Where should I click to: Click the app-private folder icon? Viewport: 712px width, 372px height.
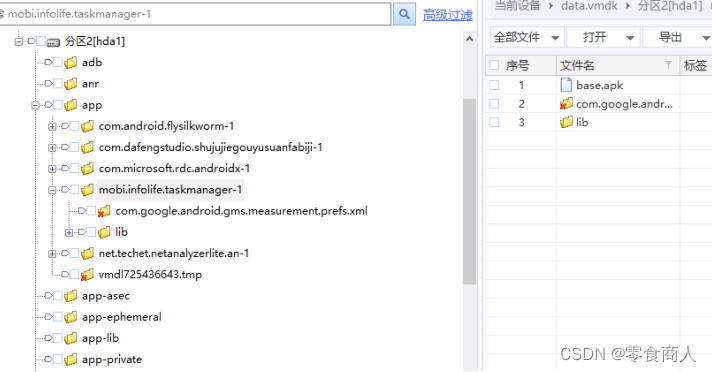(x=70, y=360)
